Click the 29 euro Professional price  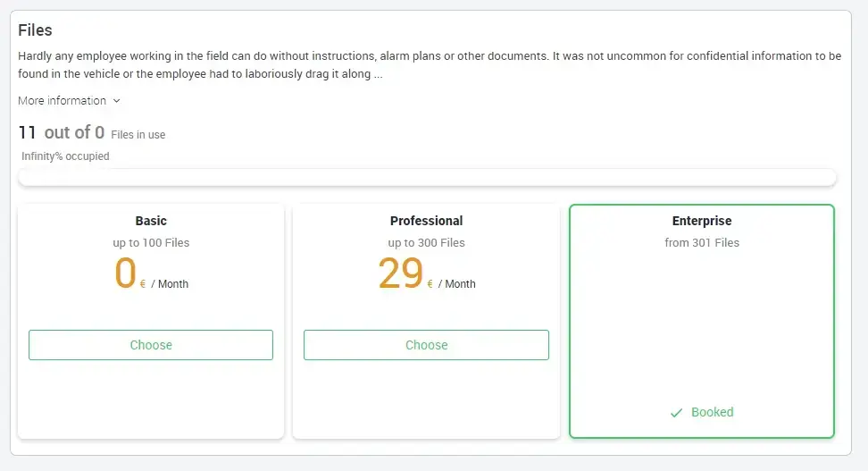pos(400,273)
